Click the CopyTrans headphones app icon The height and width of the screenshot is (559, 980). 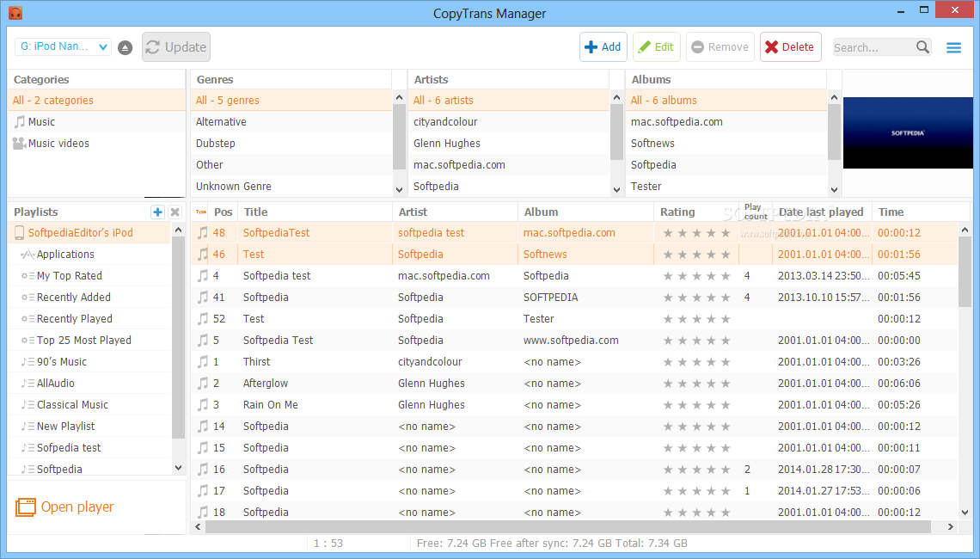click(15, 13)
